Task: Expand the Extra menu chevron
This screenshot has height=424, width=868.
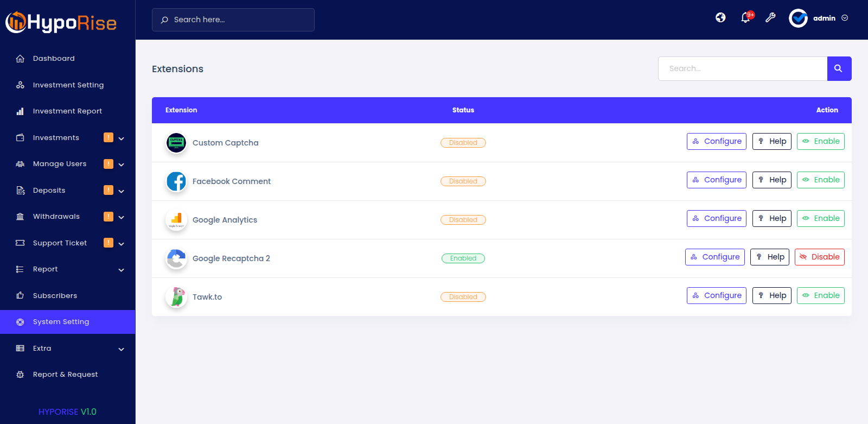Action: pos(122,349)
